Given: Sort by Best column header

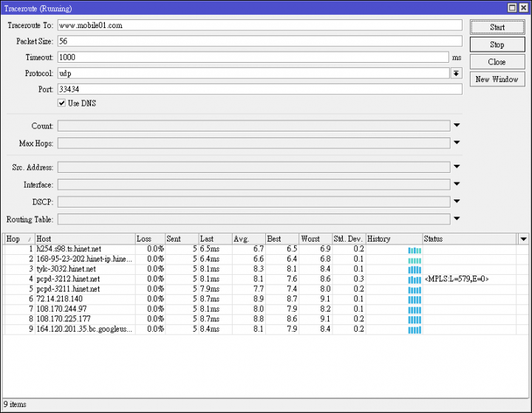Looking at the screenshot, I should (x=282, y=239).
